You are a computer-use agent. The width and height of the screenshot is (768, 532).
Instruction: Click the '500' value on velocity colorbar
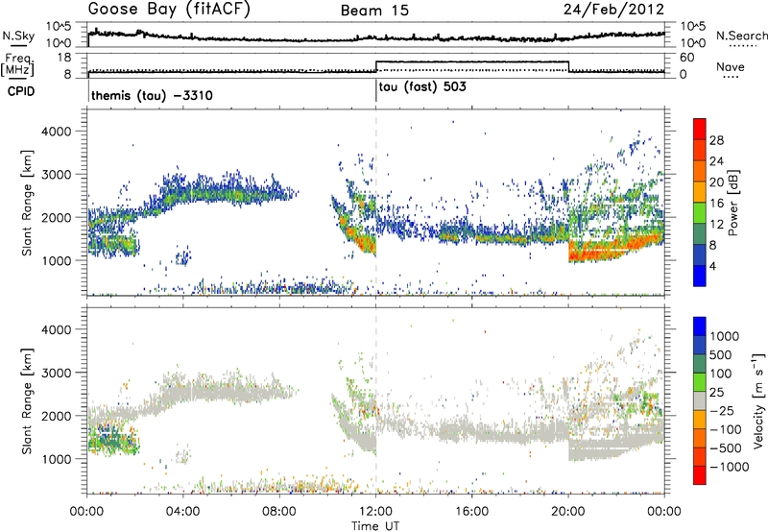tap(721, 355)
